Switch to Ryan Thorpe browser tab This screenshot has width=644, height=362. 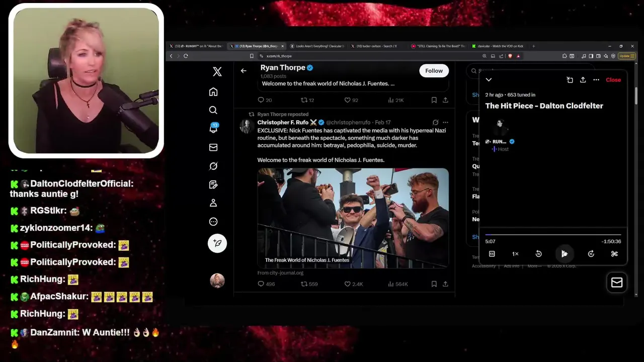(257, 46)
